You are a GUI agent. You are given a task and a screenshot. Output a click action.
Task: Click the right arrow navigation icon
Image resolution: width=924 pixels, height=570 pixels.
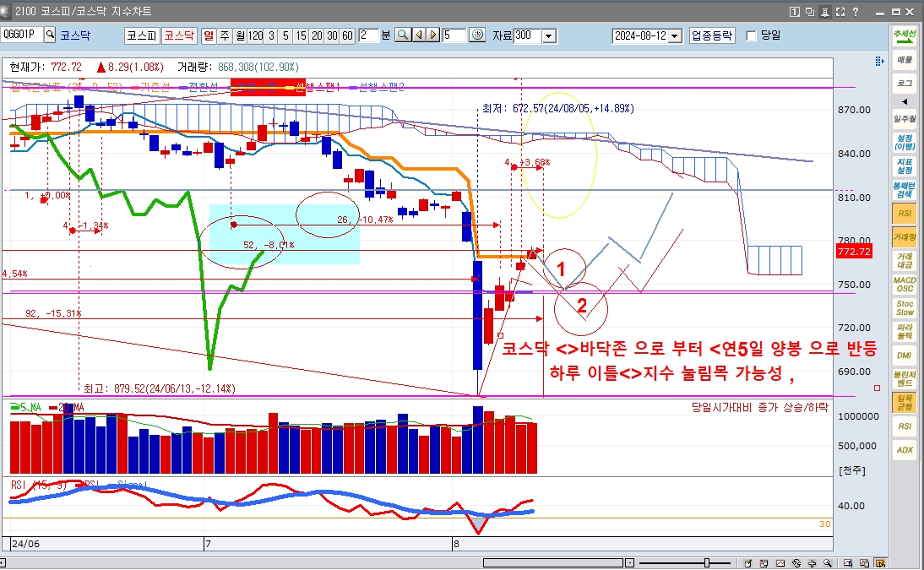(x=433, y=35)
